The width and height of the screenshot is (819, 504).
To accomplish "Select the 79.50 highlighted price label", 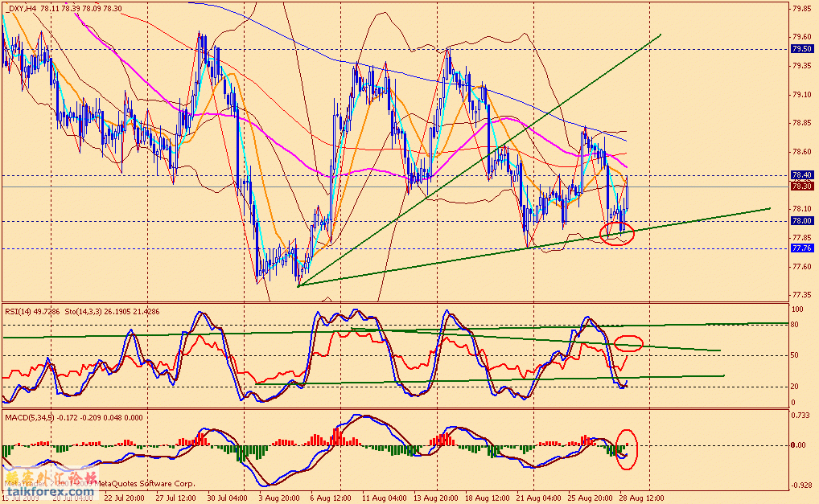I will click(802, 48).
